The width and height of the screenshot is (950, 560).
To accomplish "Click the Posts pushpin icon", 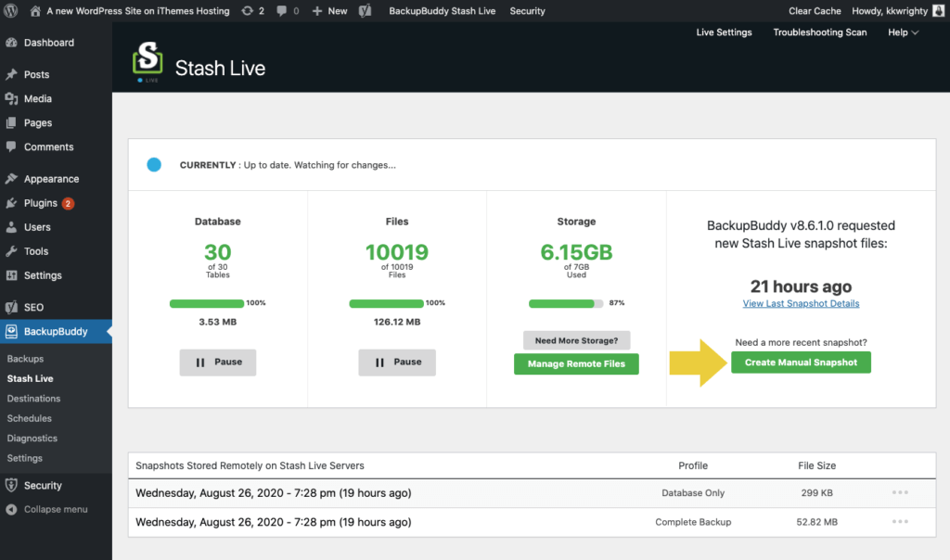I will coord(11,74).
